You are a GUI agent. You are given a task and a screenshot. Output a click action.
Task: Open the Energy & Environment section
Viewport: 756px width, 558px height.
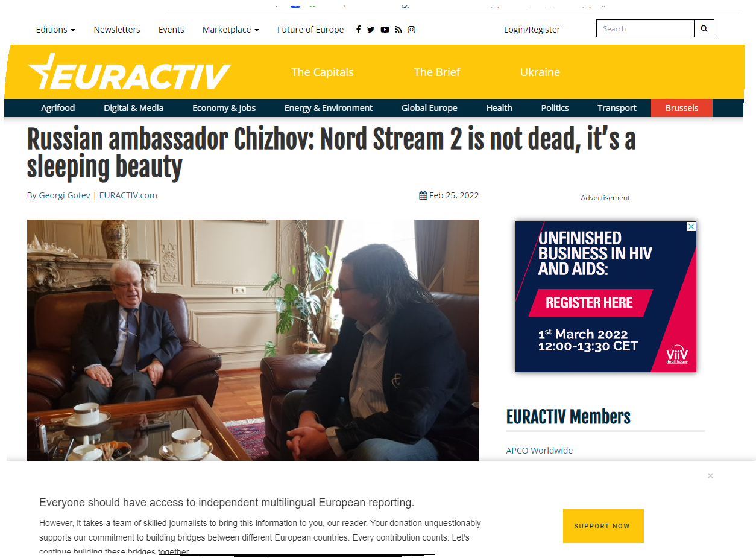[x=329, y=108]
